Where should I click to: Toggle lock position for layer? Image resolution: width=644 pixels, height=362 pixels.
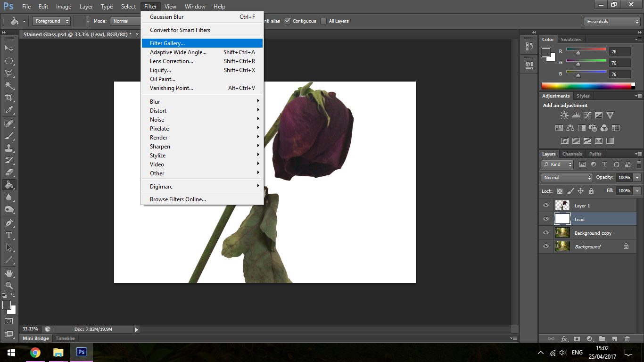(x=580, y=191)
